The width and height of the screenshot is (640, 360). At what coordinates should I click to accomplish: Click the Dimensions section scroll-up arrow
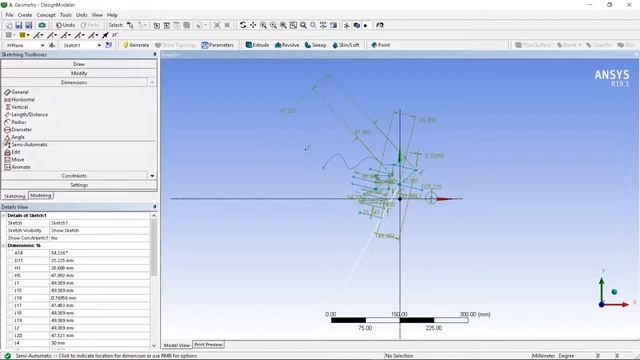tap(152, 82)
